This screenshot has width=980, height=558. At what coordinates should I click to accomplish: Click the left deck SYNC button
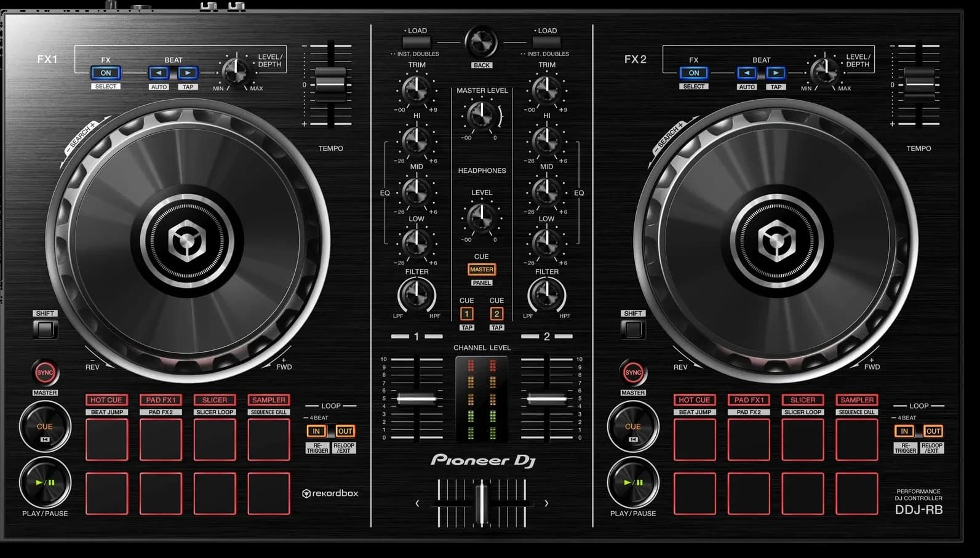point(45,372)
